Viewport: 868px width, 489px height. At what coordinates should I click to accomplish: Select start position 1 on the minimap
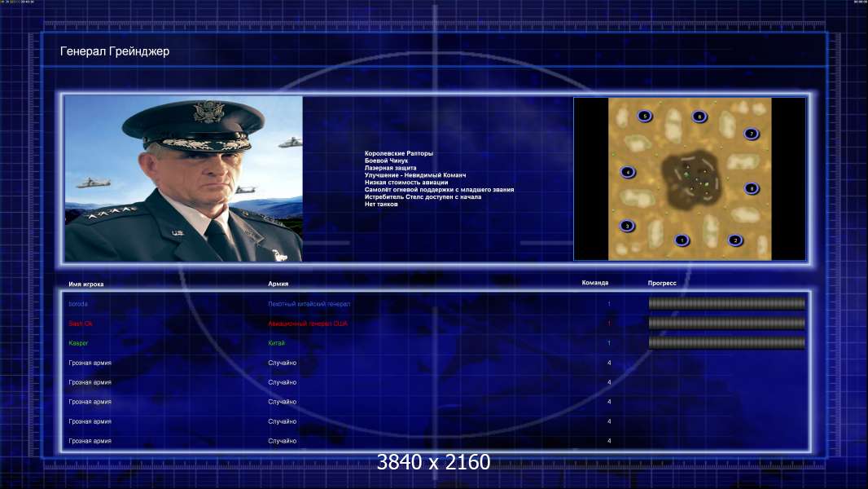[682, 240]
